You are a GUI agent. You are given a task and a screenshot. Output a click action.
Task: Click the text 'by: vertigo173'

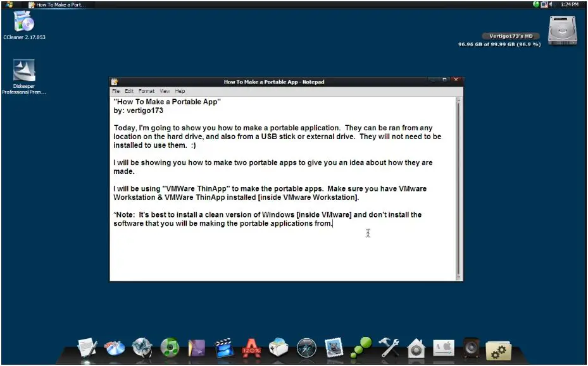(x=139, y=111)
